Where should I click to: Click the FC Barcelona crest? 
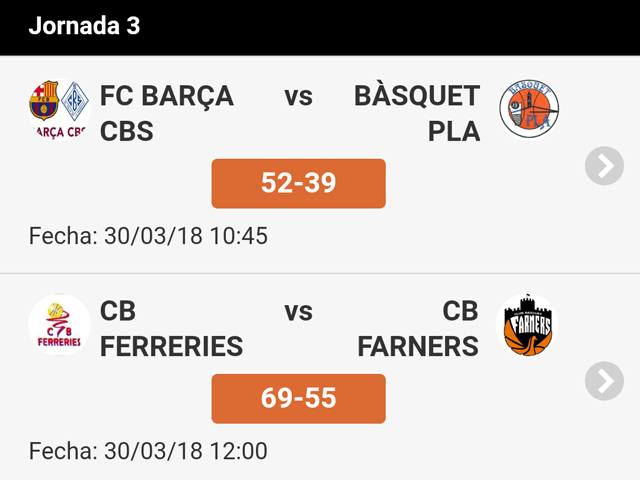(x=45, y=100)
